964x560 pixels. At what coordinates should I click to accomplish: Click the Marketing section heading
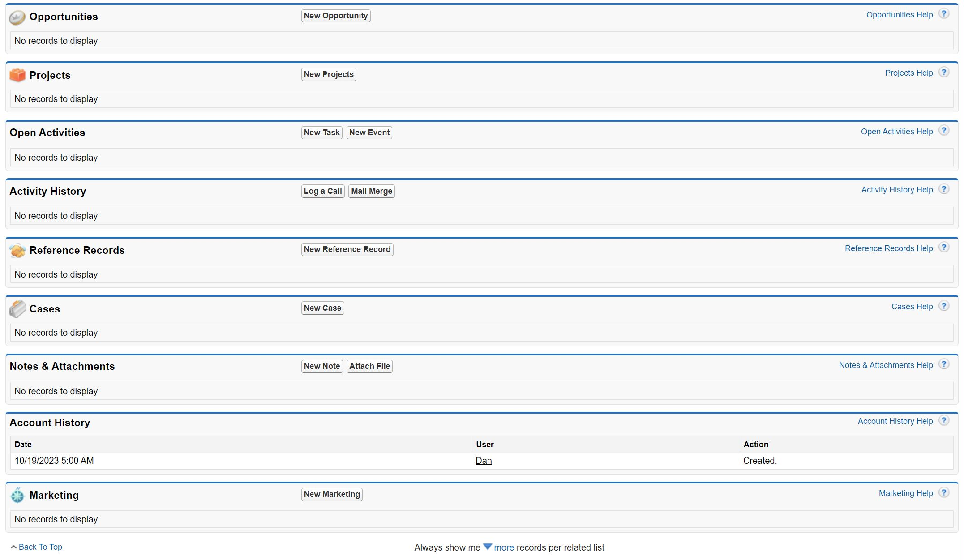coord(54,495)
